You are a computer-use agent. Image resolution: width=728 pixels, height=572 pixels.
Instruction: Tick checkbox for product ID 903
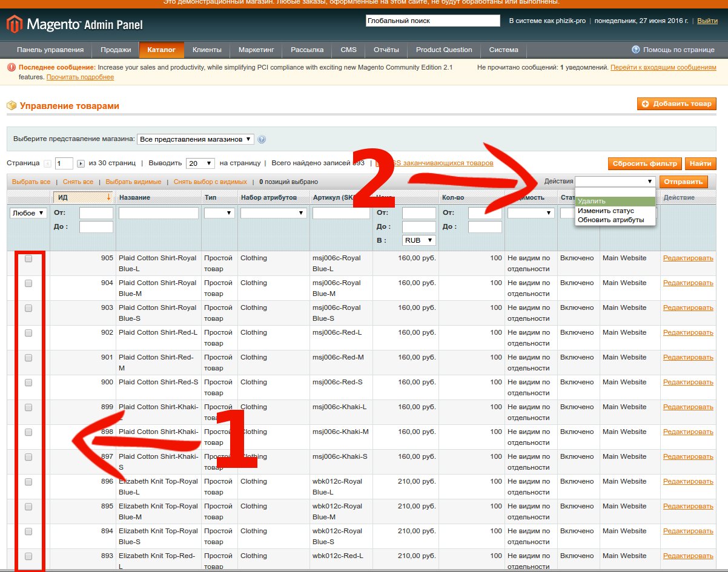(x=28, y=308)
